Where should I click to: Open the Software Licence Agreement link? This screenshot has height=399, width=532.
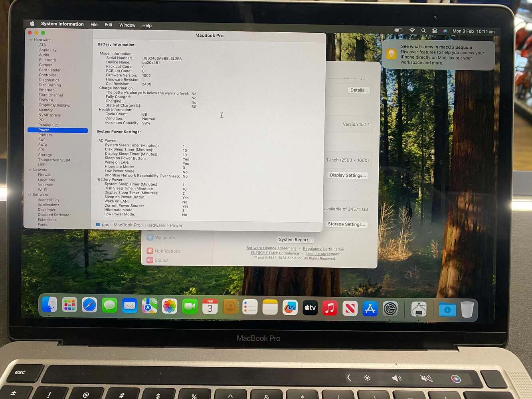[271, 248]
